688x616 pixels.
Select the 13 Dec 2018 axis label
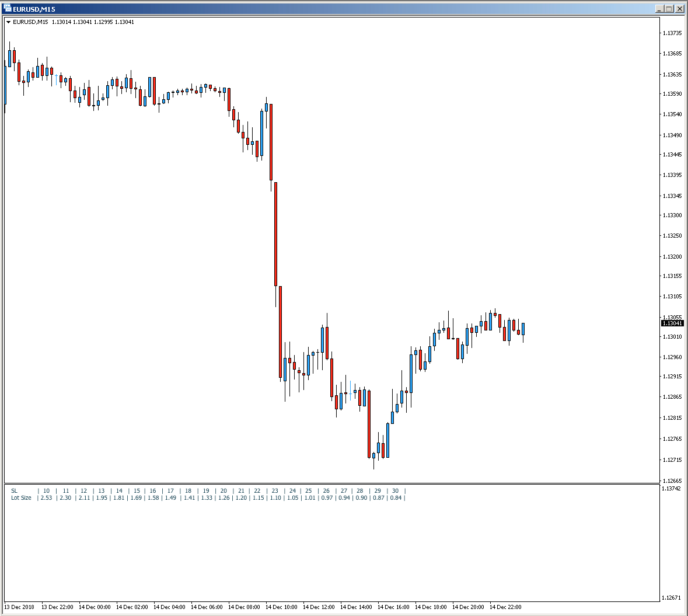point(20,607)
